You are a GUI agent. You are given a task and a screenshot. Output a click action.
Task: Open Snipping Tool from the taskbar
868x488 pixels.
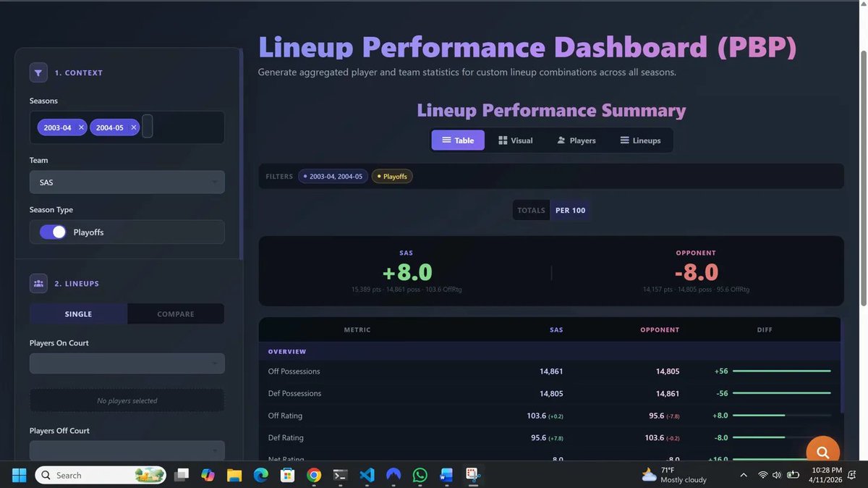[x=472, y=475]
